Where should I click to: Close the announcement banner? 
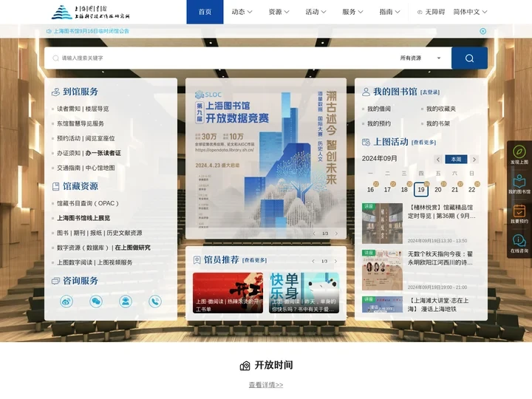(482, 31)
